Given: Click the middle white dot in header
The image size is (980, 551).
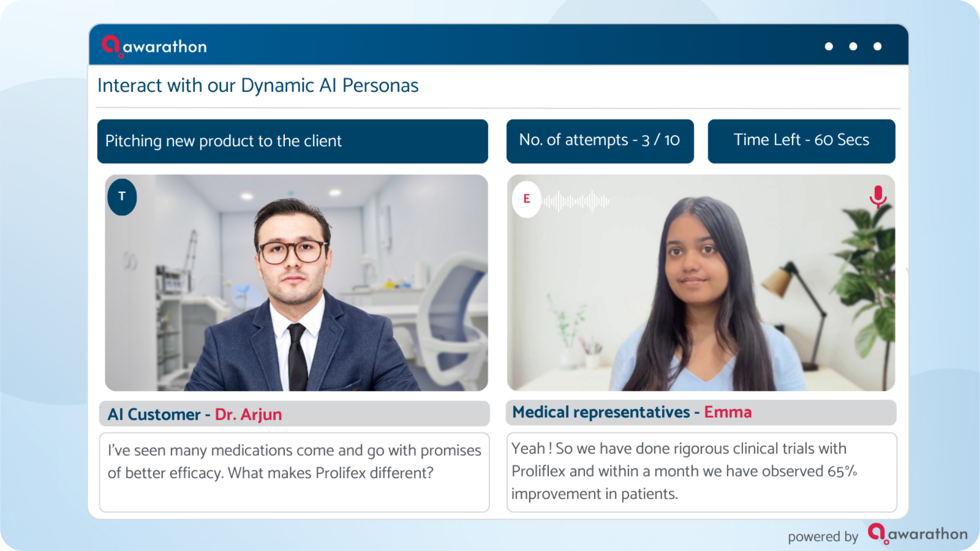Looking at the screenshot, I should click(x=853, y=46).
